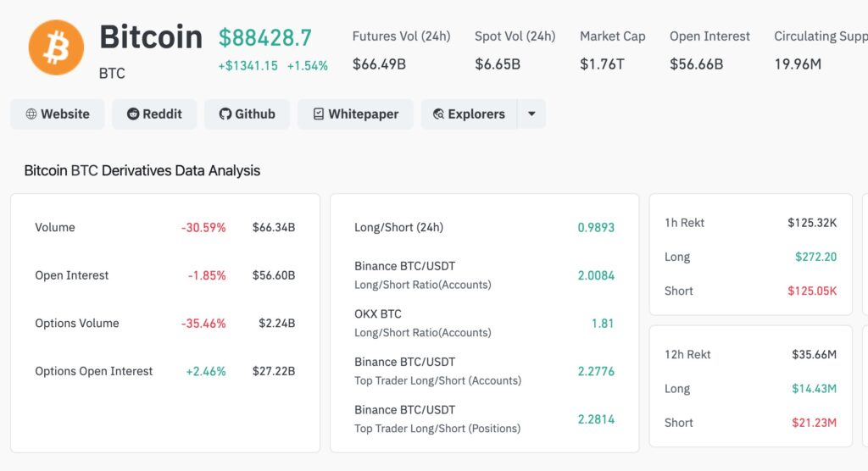Click the orange Bitcoin logo
Image resolution: width=868 pixels, height=471 pixels.
(x=56, y=47)
